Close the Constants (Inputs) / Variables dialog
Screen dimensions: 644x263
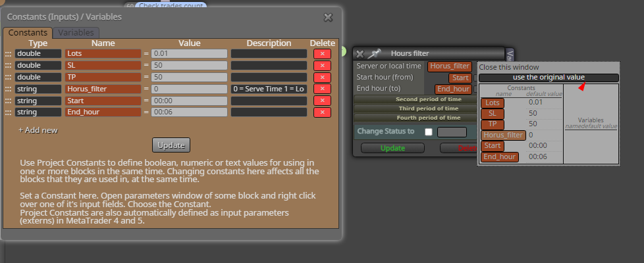coord(328,17)
